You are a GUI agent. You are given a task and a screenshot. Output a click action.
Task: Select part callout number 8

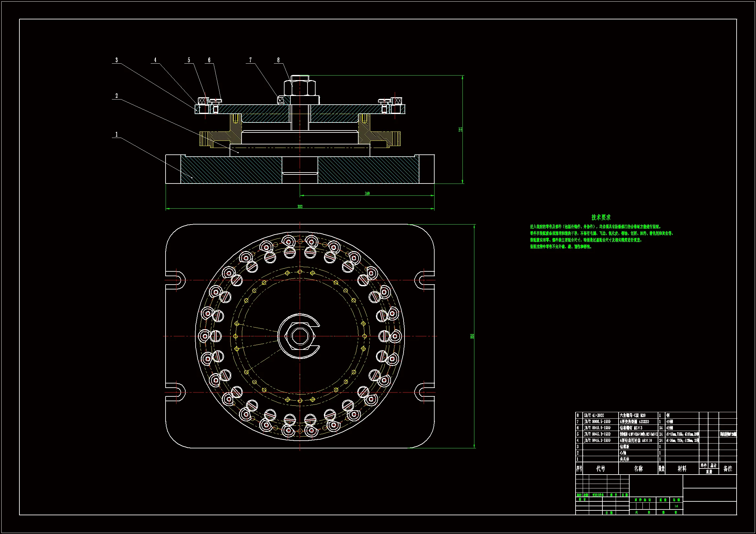[278, 60]
